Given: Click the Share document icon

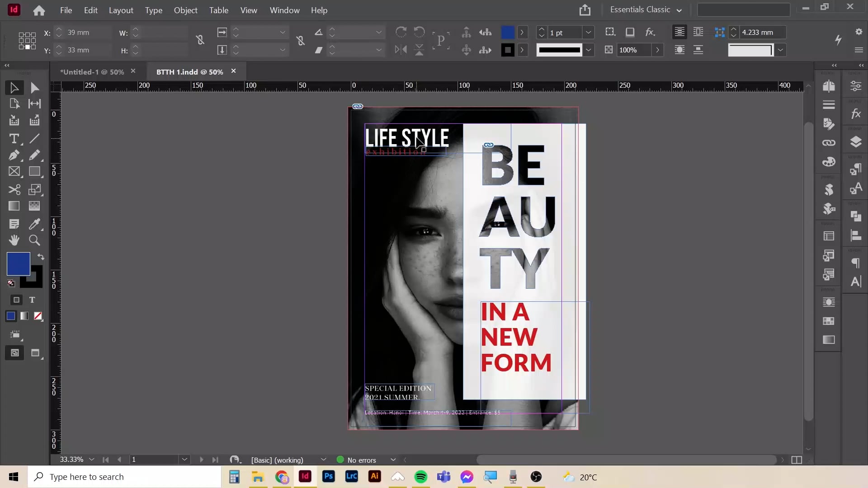Looking at the screenshot, I should (x=585, y=10).
